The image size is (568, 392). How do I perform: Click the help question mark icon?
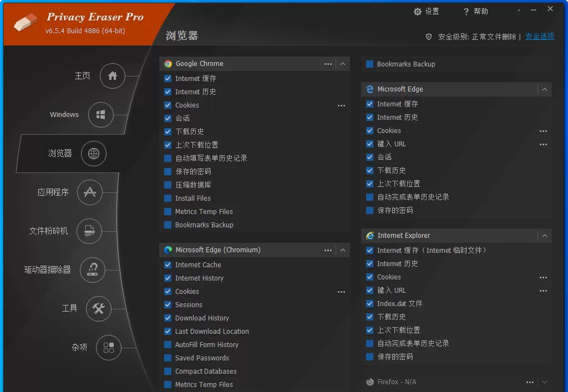[x=466, y=12]
